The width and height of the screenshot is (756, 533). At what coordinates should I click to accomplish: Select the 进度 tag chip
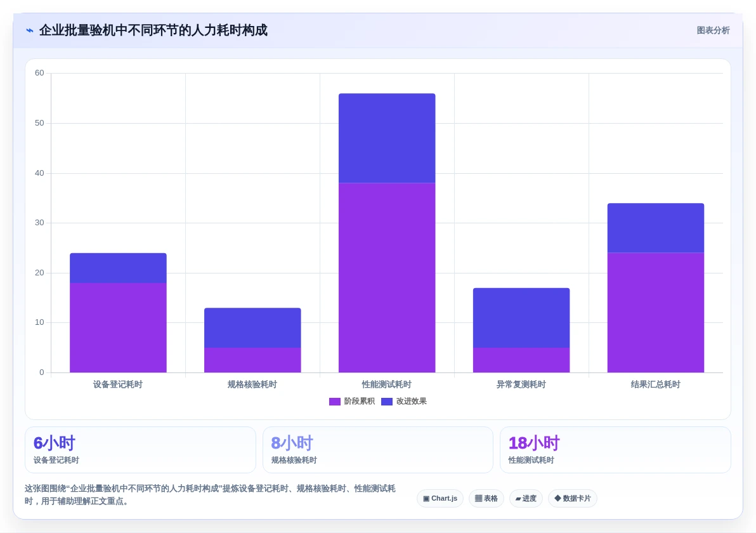[526, 498]
